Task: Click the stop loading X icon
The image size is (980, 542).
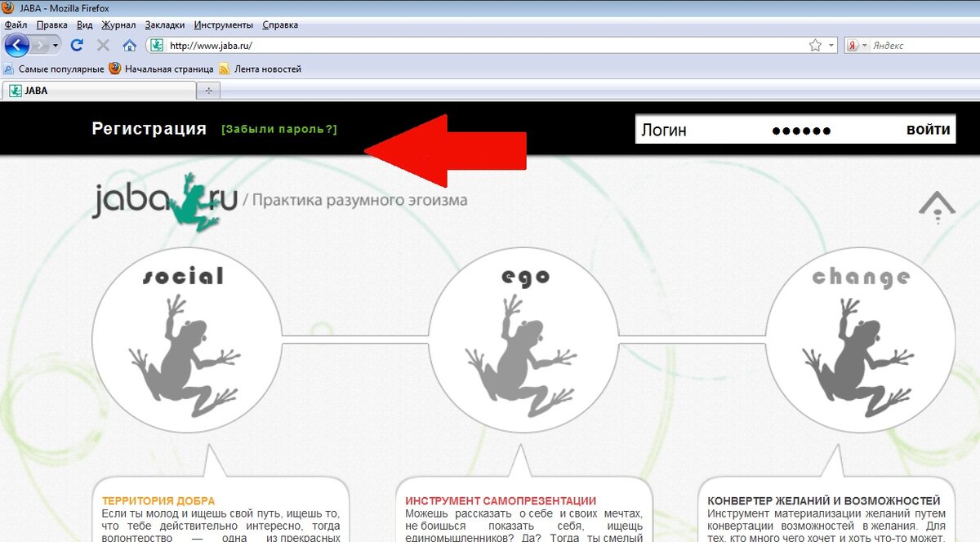Action: [x=103, y=45]
